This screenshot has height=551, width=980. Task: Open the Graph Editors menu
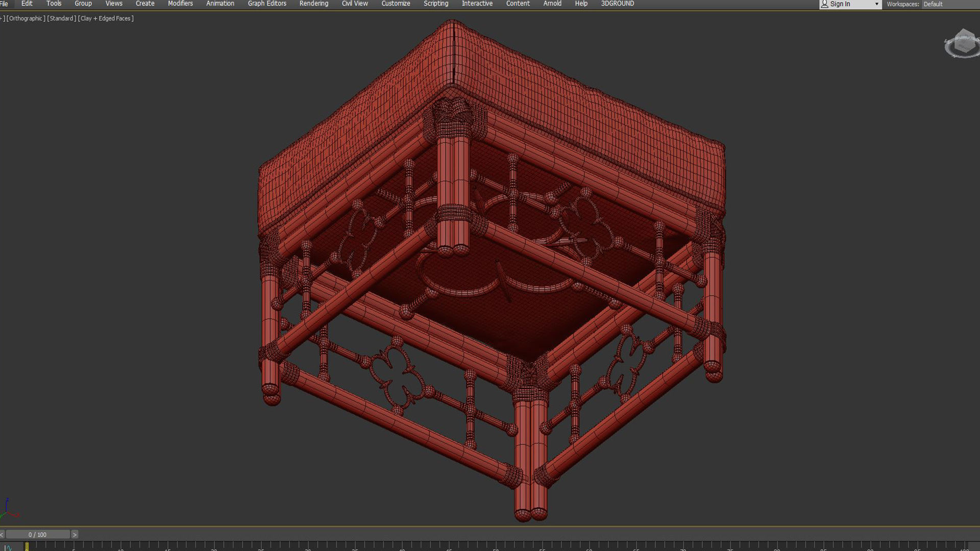click(267, 4)
